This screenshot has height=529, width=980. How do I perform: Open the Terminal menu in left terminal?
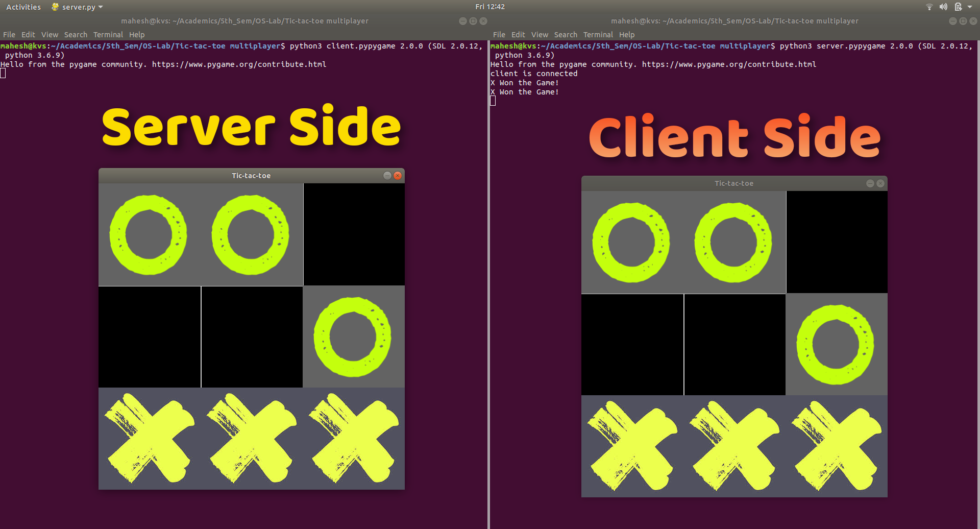[x=108, y=35]
